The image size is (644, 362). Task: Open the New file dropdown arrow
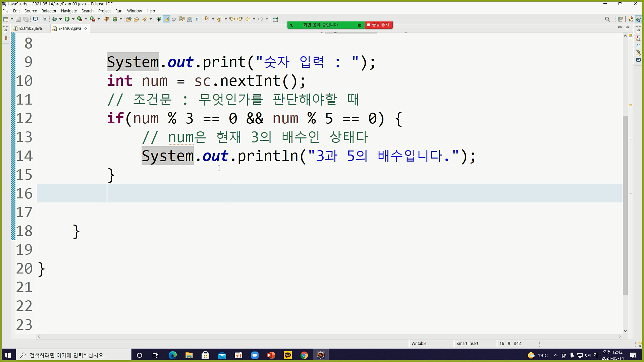click(x=12, y=19)
